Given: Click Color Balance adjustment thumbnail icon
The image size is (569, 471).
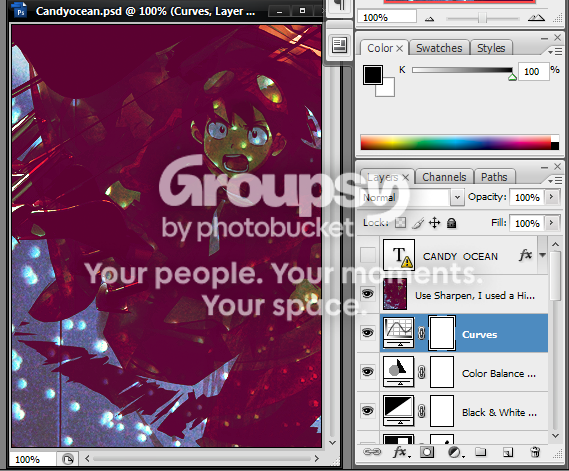Looking at the screenshot, I should coord(398,372).
